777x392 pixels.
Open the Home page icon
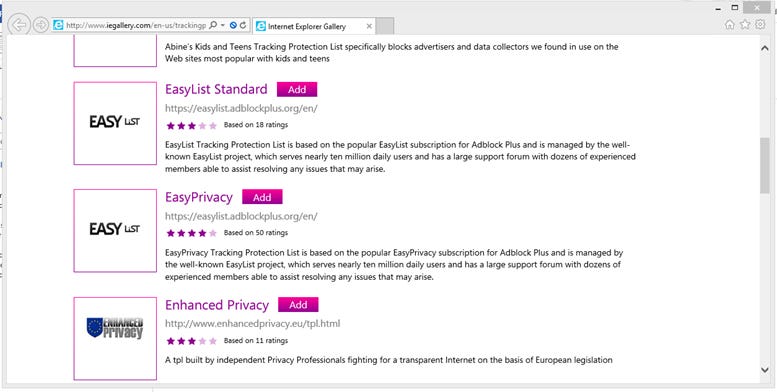(729, 25)
